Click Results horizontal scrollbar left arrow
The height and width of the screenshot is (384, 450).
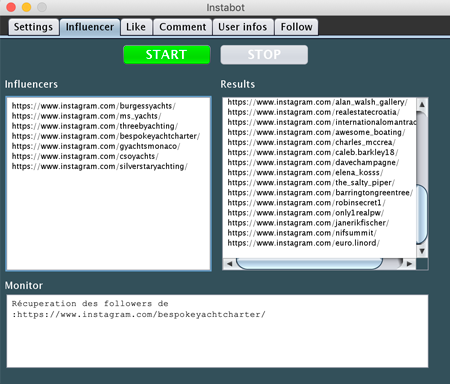(x=230, y=264)
